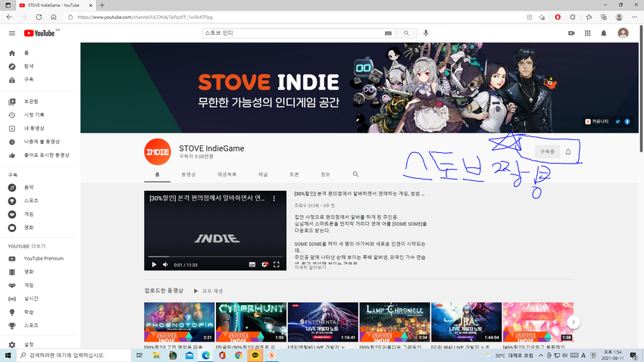The height and width of the screenshot is (362, 644).
Task: Open the YouTube hamburger guide menu
Action: click(x=12, y=33)
